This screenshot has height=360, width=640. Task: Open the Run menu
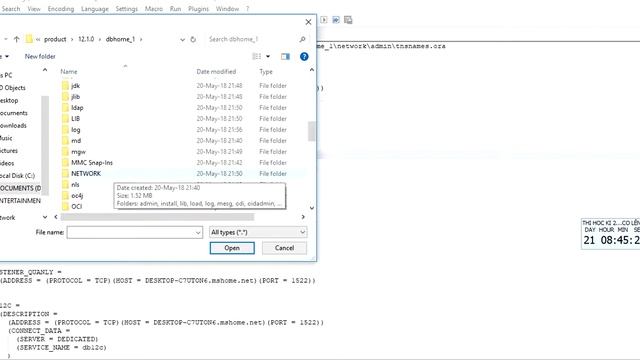(x=176, y=9)
